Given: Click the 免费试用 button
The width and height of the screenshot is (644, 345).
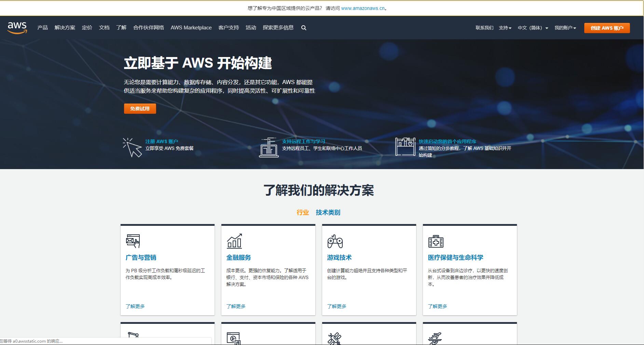Looking at the screenshot, I should (x=140, y=109).
